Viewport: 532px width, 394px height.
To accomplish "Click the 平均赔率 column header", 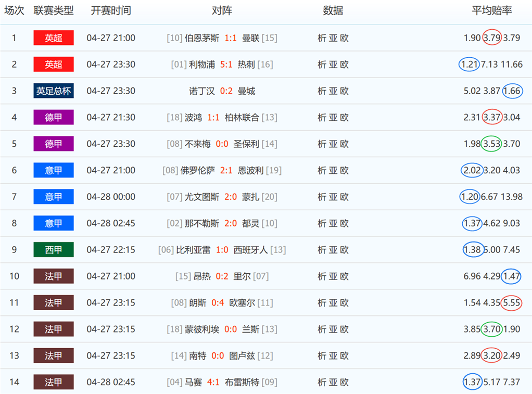I will [491, 10].
